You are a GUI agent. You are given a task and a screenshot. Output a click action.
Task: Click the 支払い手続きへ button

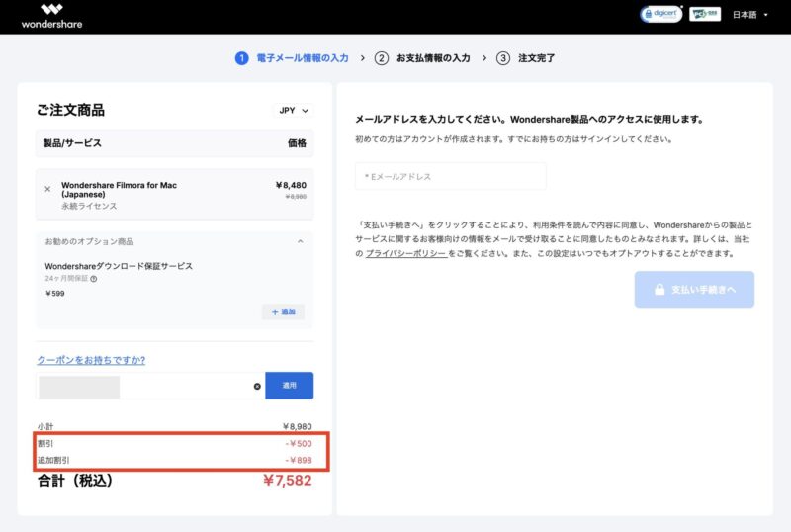point(694,290)
